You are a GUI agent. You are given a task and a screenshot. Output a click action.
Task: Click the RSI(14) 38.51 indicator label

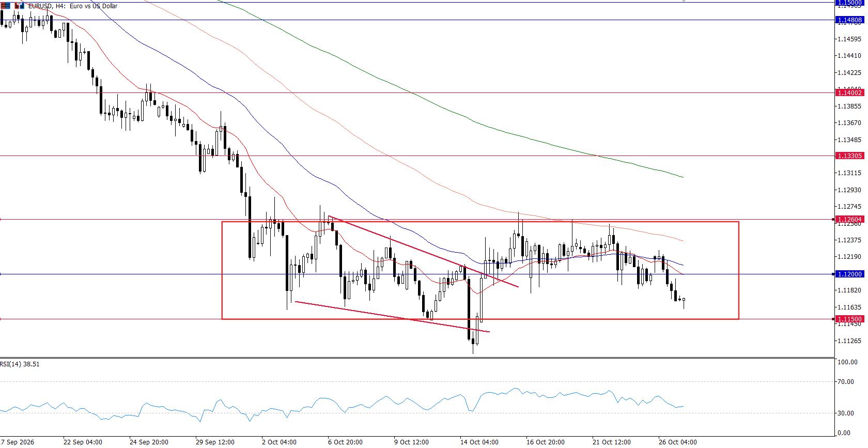pyautogui.click(x=20, y=364)
